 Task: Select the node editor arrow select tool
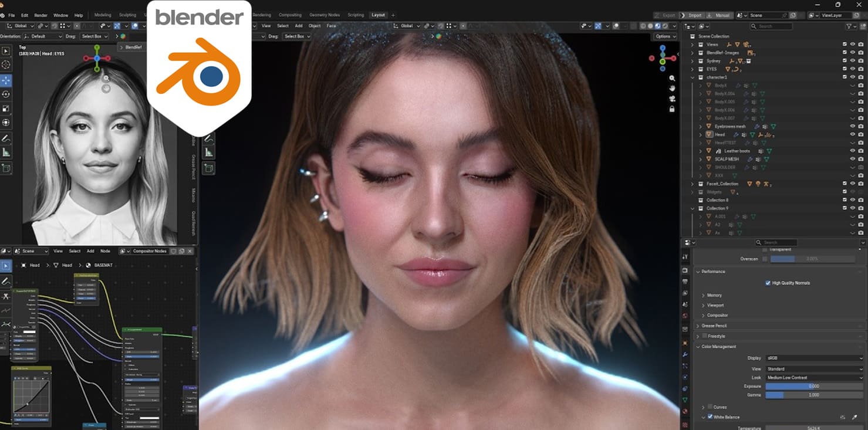pos(6,266)
